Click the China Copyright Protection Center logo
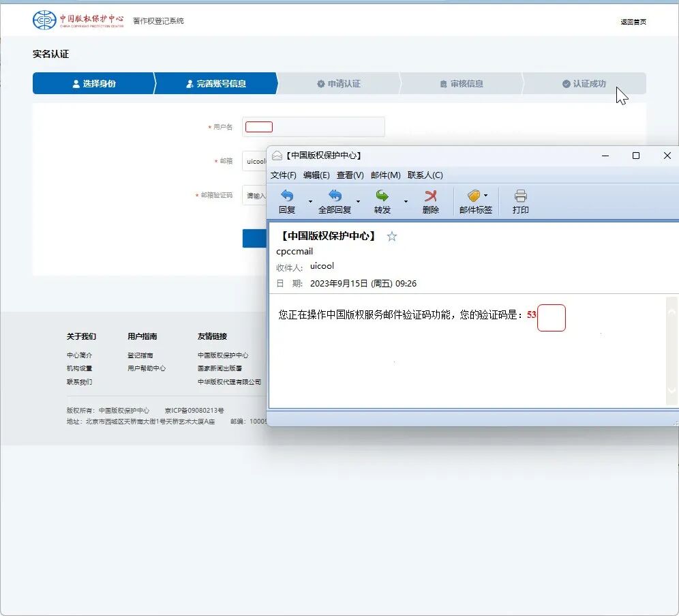The image size is (679, 616). (44, 20)
